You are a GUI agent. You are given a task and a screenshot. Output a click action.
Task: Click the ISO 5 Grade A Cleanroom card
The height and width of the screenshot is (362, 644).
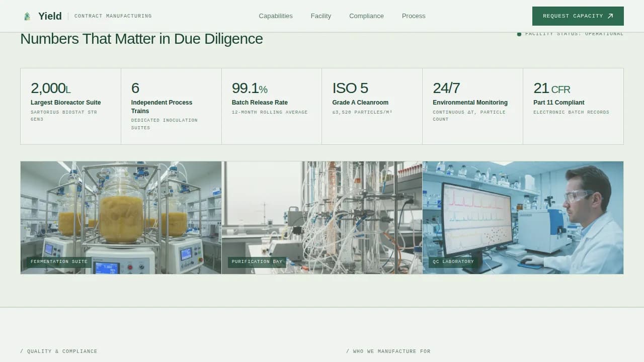tap(372, 106)
